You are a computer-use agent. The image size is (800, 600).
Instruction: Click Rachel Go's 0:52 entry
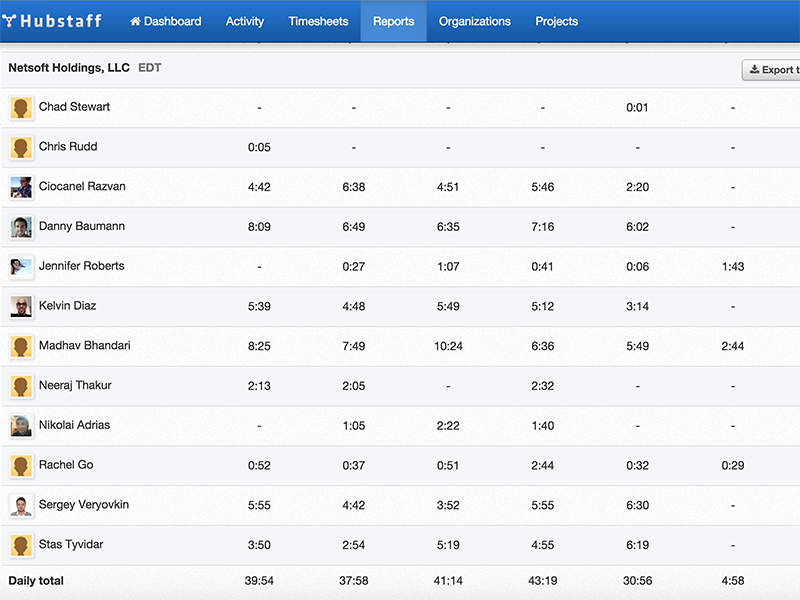pyautogui.click(x=259, y=466)
